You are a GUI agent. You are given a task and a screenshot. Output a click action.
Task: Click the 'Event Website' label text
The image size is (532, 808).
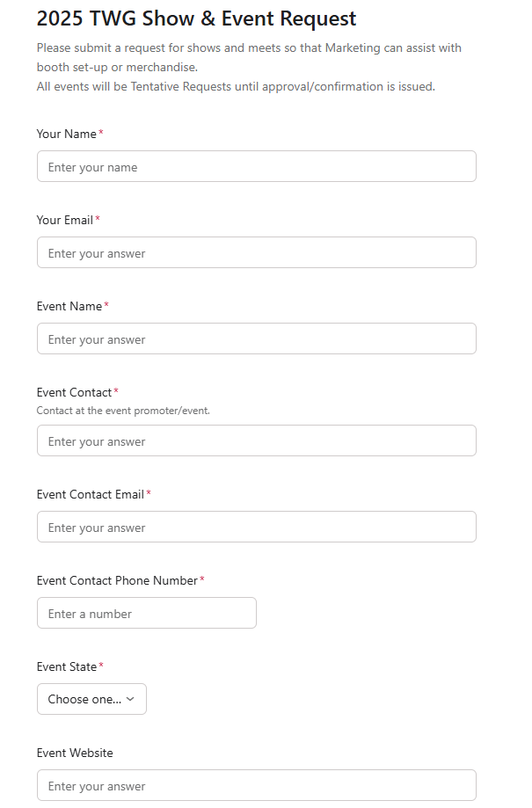[75, 753]
